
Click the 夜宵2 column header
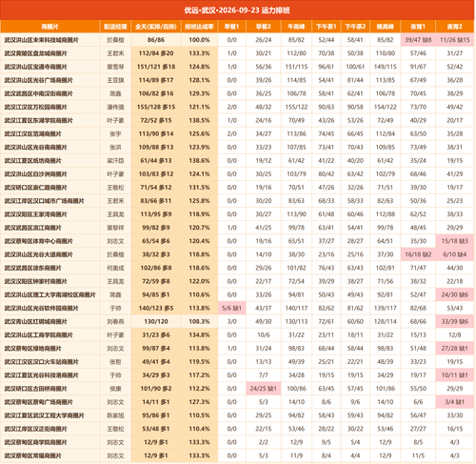[455, 27]
